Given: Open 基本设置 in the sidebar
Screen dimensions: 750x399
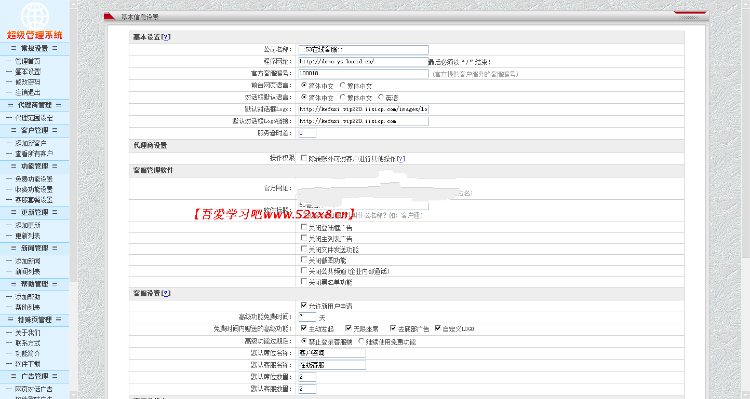Looking at the screenshot, I should click(28, 72).
